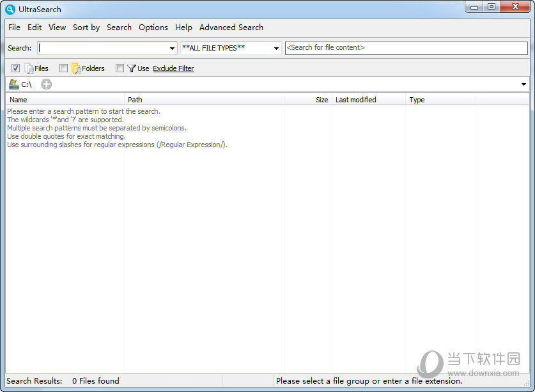The height and width of the screenshot is (392, 535).
Task: Click the 'Search Results:' status label
Action: coord(35,380)
